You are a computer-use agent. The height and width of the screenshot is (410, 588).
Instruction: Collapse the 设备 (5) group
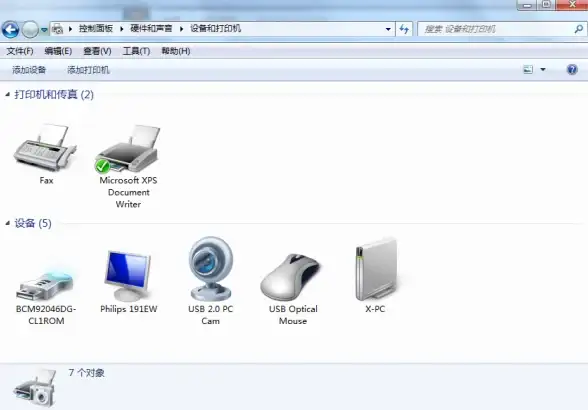point(8,223)
